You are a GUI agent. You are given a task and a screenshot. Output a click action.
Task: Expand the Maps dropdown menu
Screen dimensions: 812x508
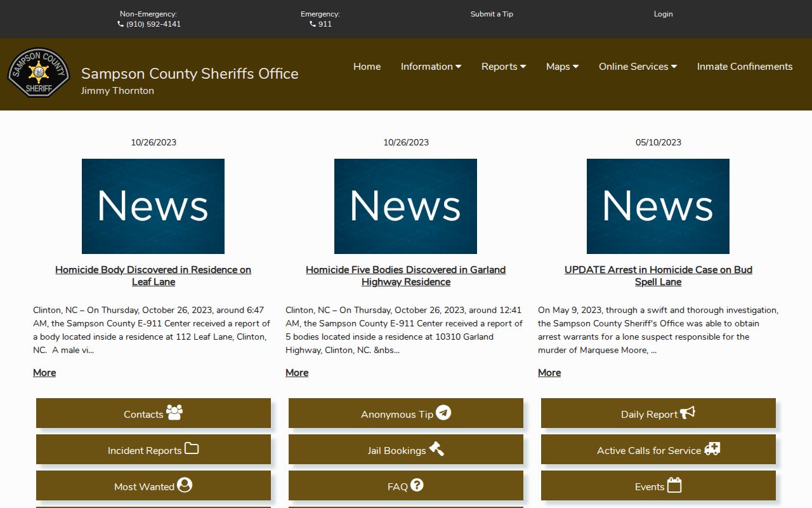pos(562,67)
